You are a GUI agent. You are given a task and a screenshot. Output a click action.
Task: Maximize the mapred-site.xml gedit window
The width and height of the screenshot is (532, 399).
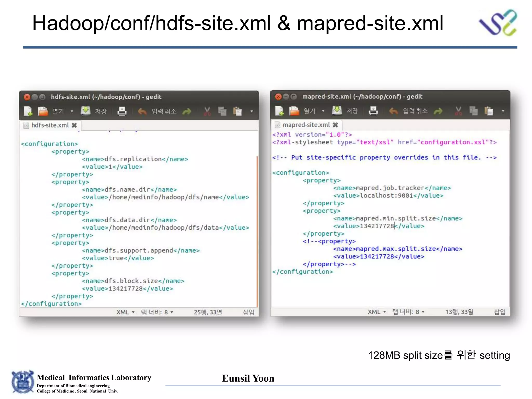coord(294,97)
